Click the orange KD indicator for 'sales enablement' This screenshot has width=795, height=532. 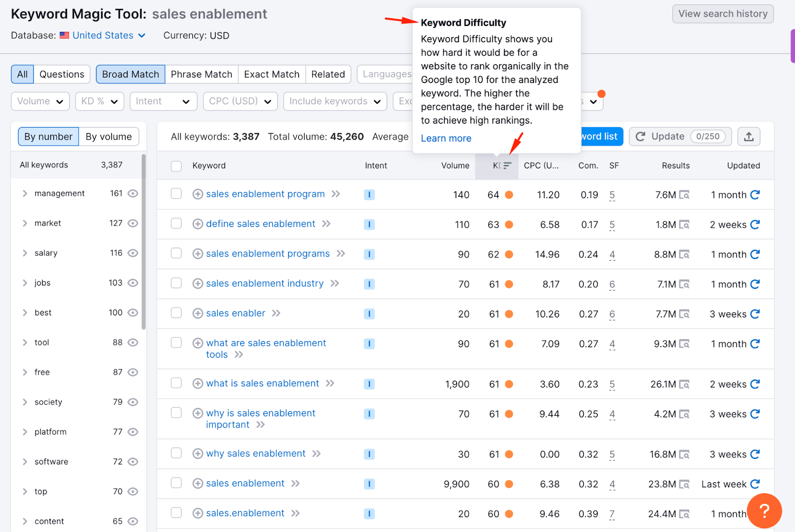[x=509, y=484]
